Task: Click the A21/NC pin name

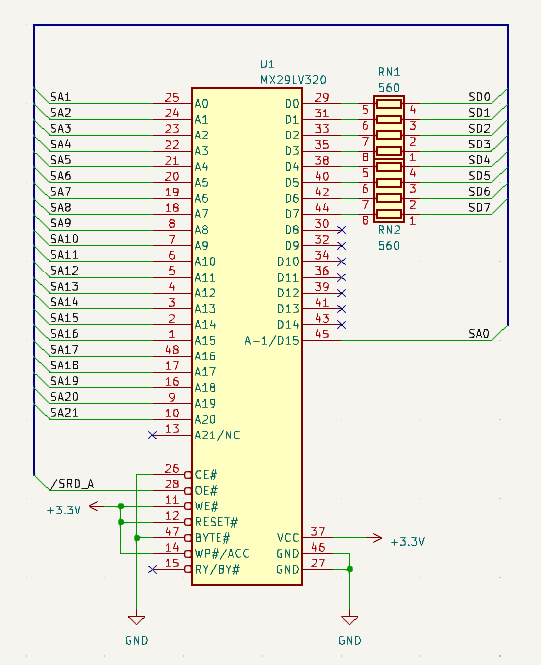Action: (217, 435)
